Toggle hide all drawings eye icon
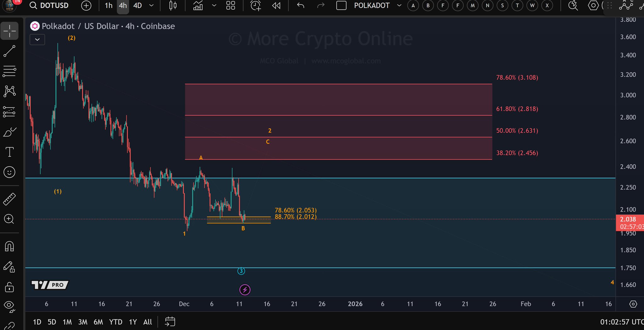The width and height of the screenshot is (644, 330). (9, 306)
